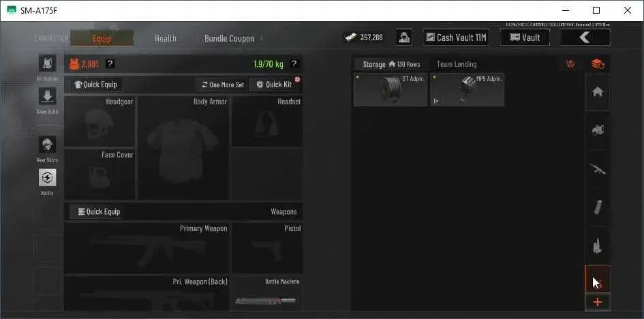
Task: Switch to the Team Lending tab
Action: click(x=457, y=64)
